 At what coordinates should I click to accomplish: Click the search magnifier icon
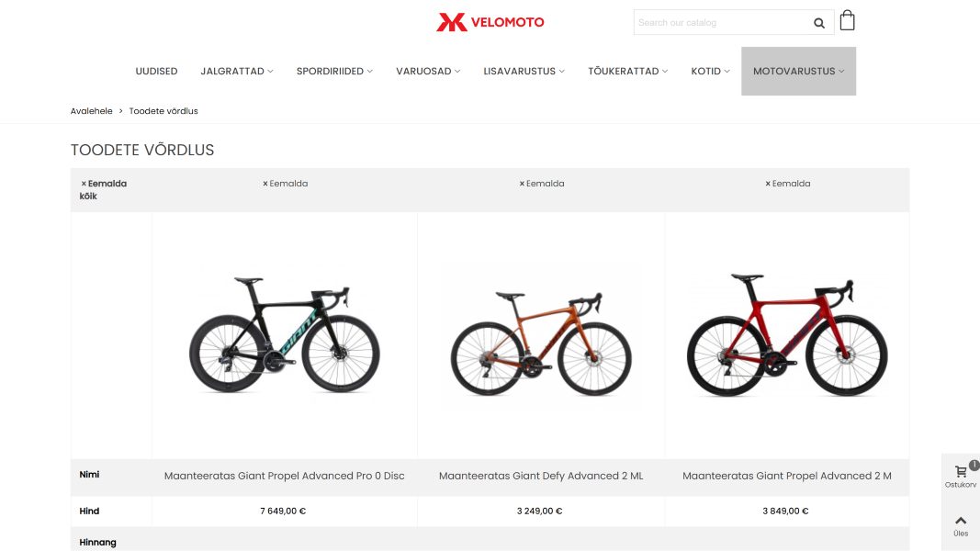(818, 23)
